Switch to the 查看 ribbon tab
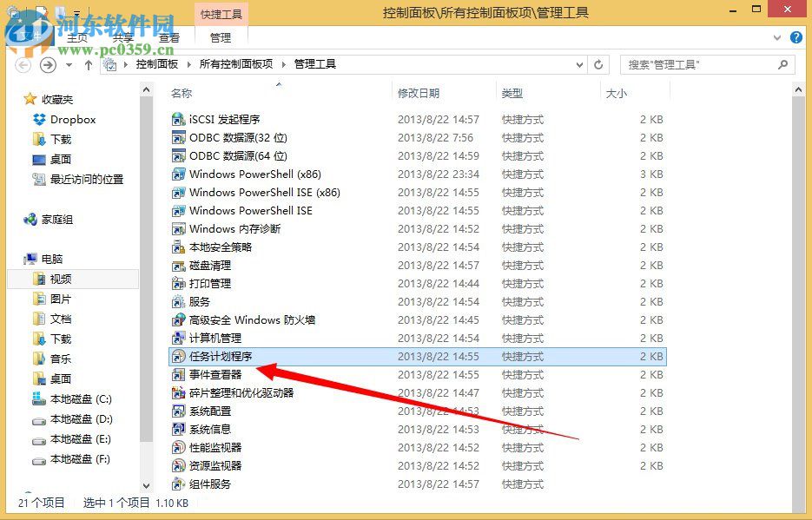Screen dimensions: 812x520 (168, 36)
